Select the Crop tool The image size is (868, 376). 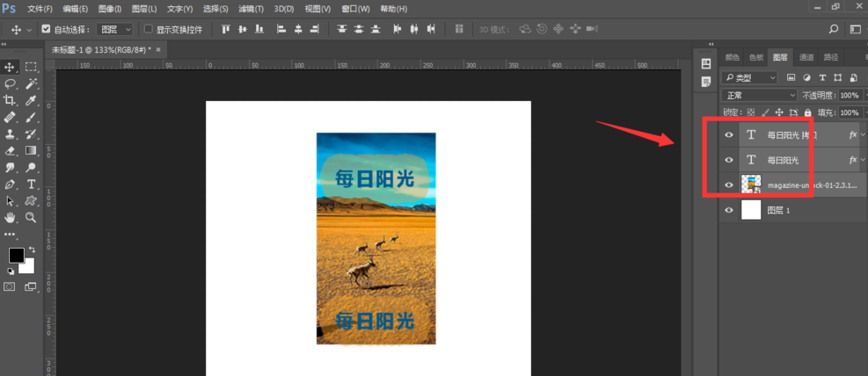tap(10, 101)
